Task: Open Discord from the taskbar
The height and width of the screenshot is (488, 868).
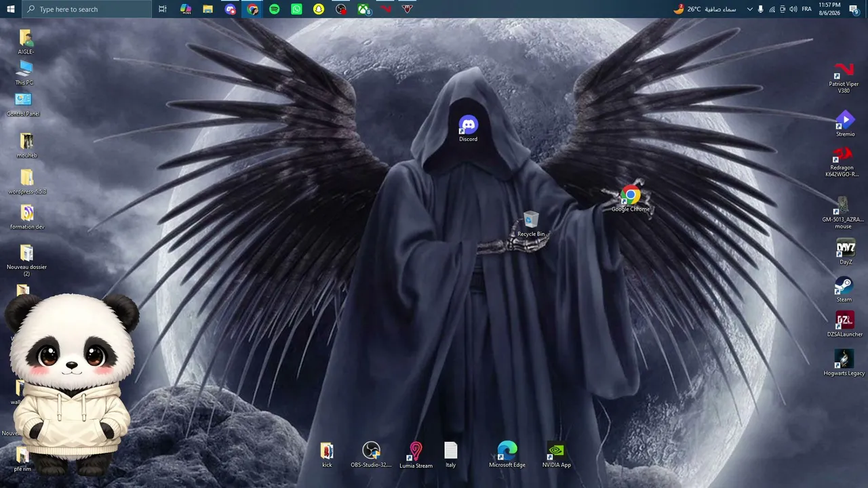Action: (x=231, y=9)
